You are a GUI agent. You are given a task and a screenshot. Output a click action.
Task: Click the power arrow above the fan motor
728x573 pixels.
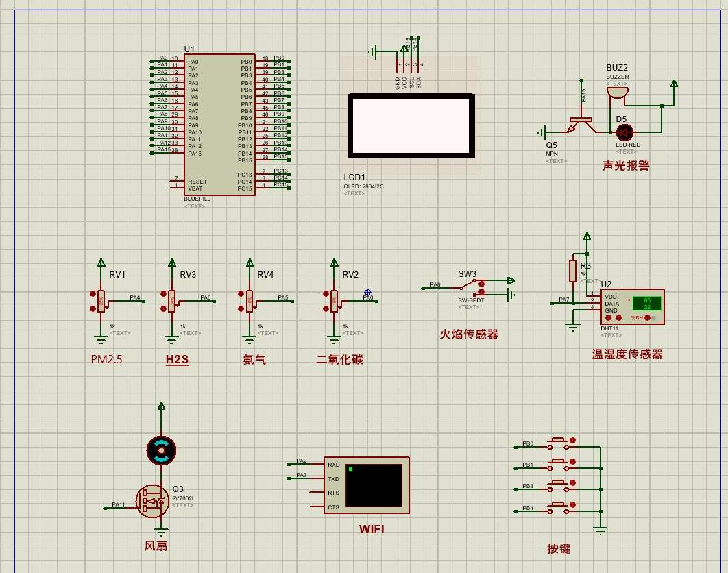(161, 406)
